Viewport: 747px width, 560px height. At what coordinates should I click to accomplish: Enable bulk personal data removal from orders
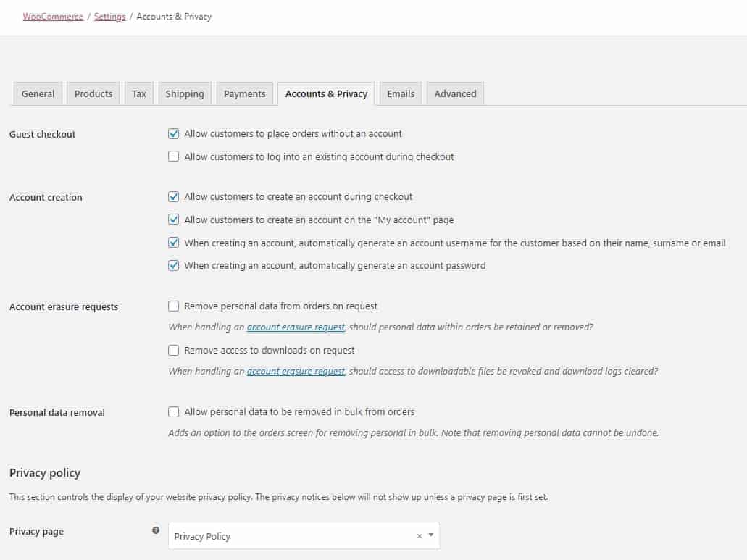pyautogui.click(x=173, y=412)
